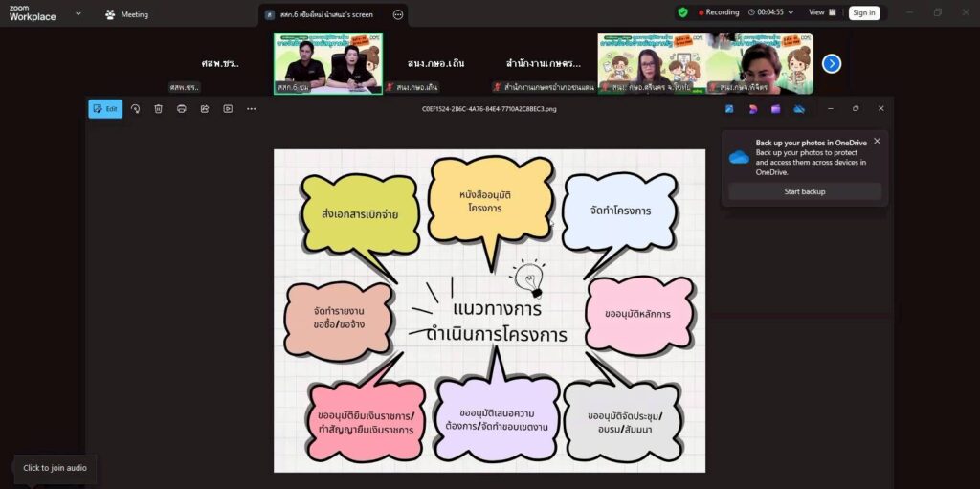The height and width of the screenshot is (489, 980).
Task: Open Clipchamp icon in Photos toolbar
Action: pos(775,109)
